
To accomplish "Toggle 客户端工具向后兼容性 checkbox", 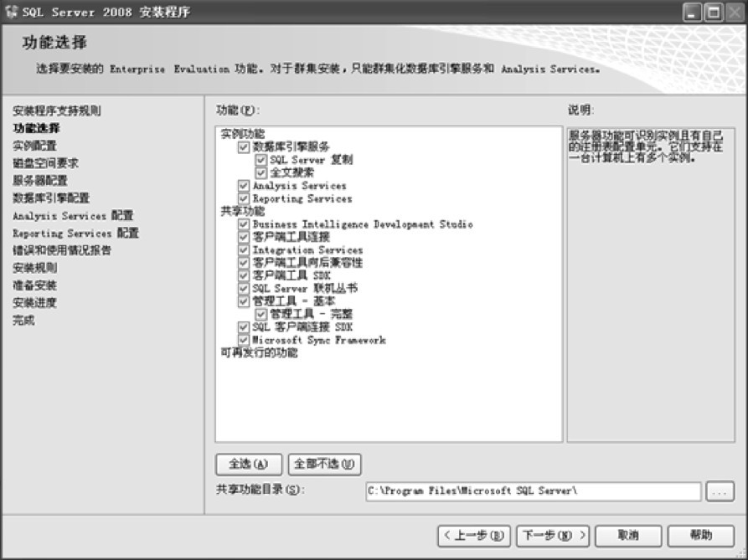I will click(243, 263).
